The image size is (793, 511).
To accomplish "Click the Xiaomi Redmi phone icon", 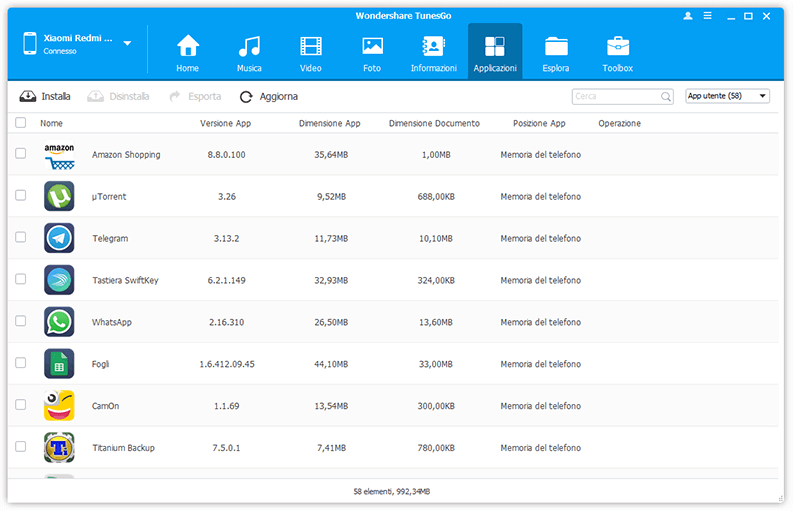I will (x=30, y=44).
